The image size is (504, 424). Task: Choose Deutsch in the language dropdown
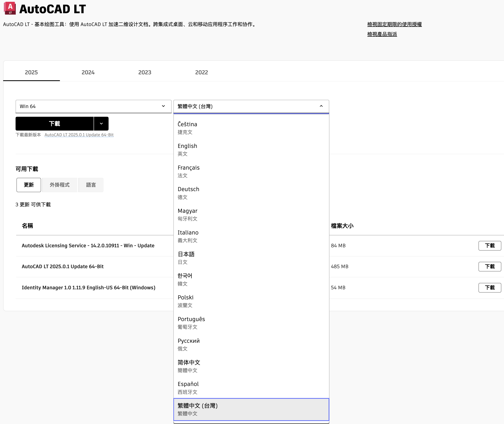tap(188, 193)
